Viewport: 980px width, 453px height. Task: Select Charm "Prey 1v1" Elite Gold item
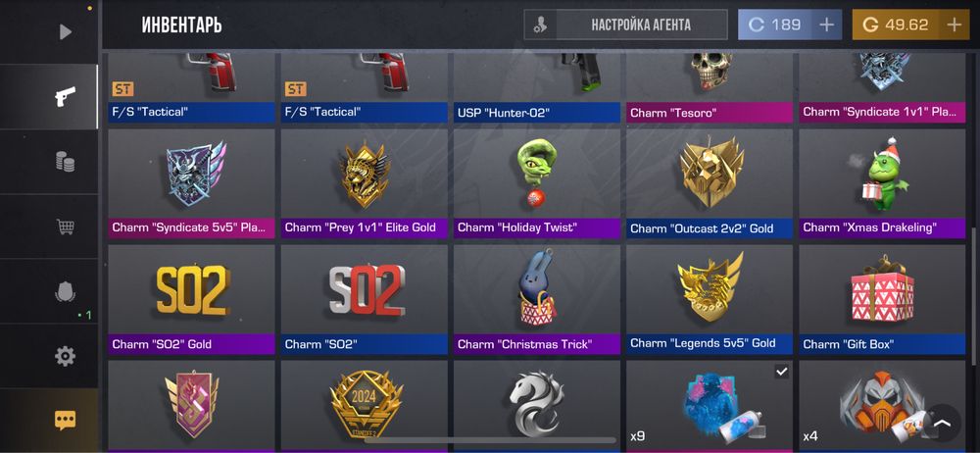click(365, 183)
